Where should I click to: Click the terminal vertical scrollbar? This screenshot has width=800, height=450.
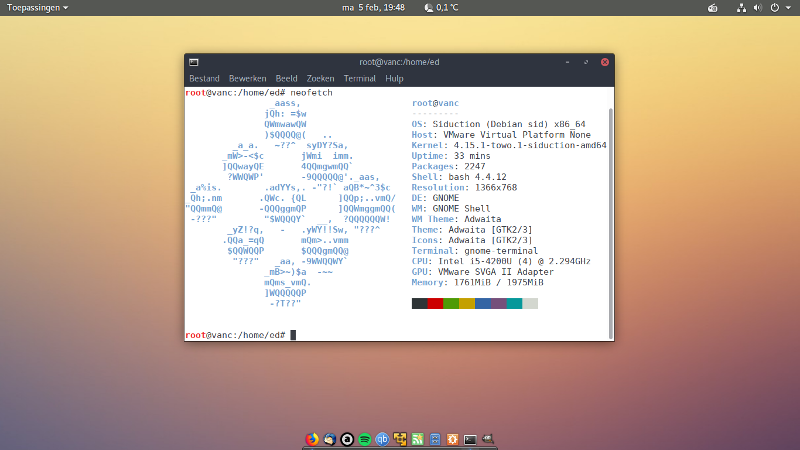pos(611,223)
